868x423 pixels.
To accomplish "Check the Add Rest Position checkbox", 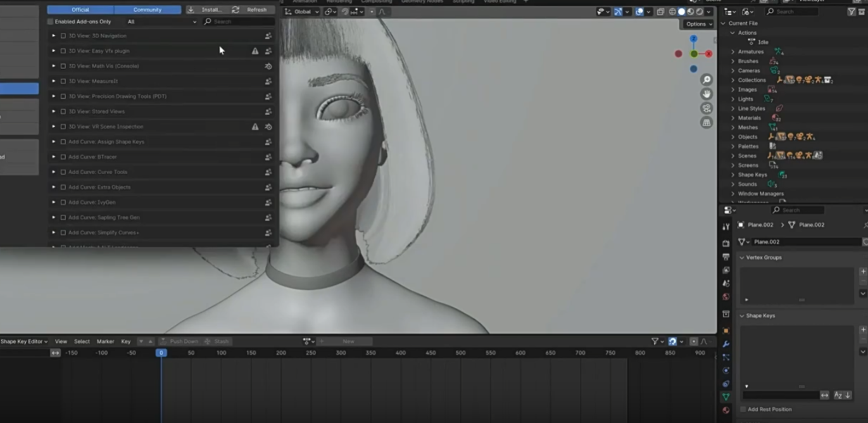I will [743, 409].
